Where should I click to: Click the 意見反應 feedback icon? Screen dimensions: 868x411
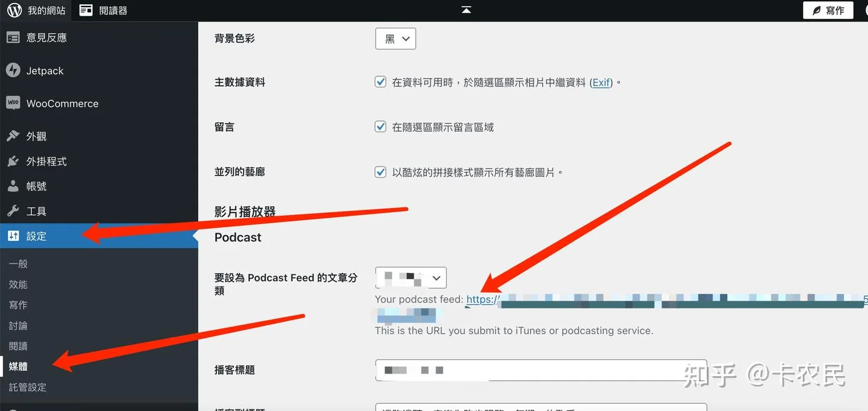13,37
